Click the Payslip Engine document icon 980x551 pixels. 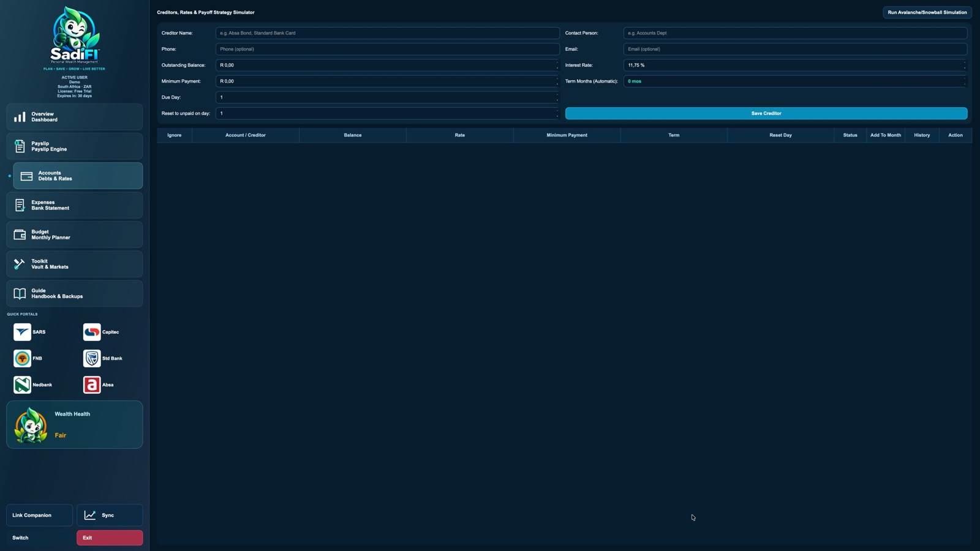click(20, 146)
